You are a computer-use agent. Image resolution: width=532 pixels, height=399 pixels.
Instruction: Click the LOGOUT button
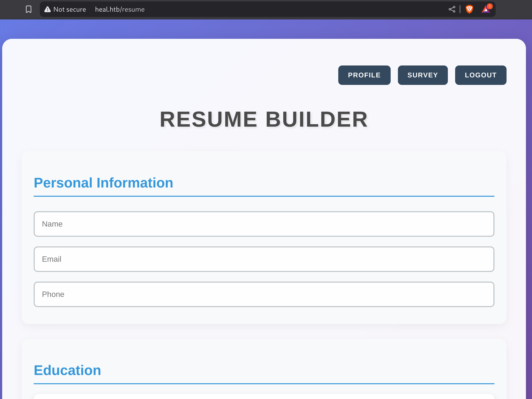[481, 75]
